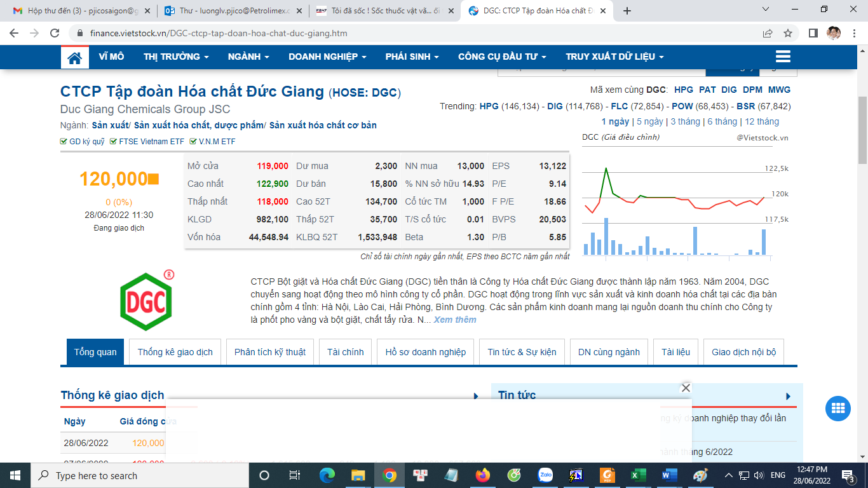Image resolution: width=868 pixels, height=488 pixels.
Task: Open the Sản xuất hóa chất, dược phẩm link
Action: (x=199, y=125)
